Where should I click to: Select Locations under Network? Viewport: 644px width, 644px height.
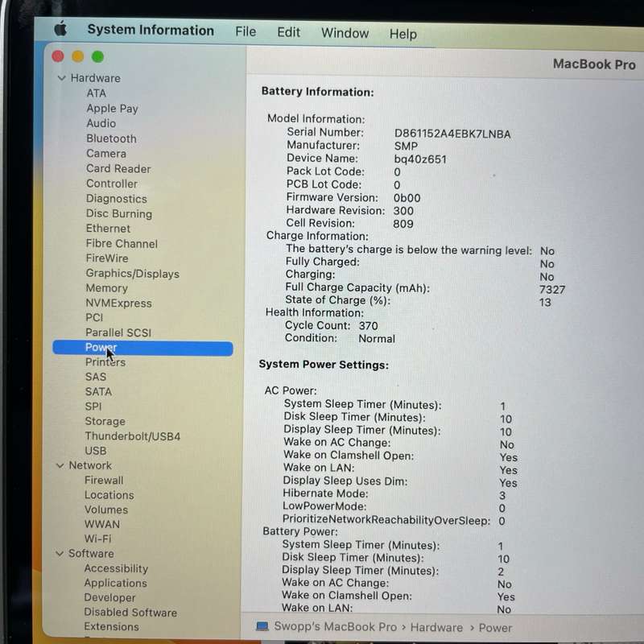pos(109,495)
